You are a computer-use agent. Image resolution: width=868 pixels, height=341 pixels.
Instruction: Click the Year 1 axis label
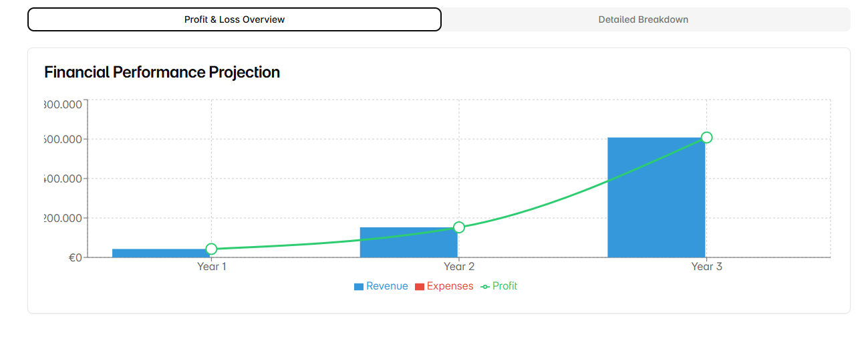point(212,267)
